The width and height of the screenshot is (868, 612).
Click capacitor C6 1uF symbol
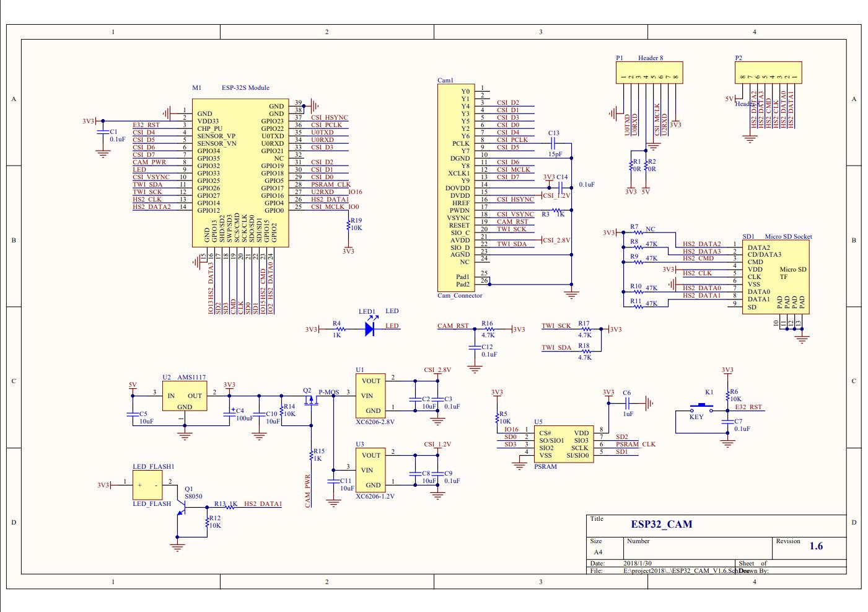click(628, 404)
